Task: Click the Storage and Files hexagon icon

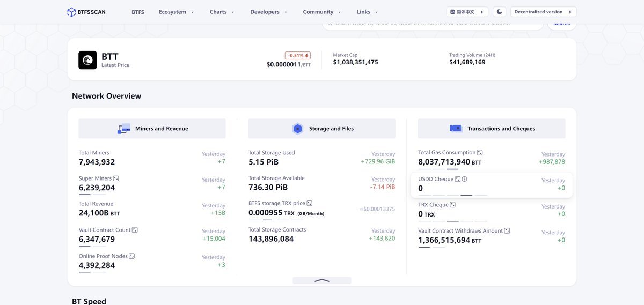Action: click(297, 129)
